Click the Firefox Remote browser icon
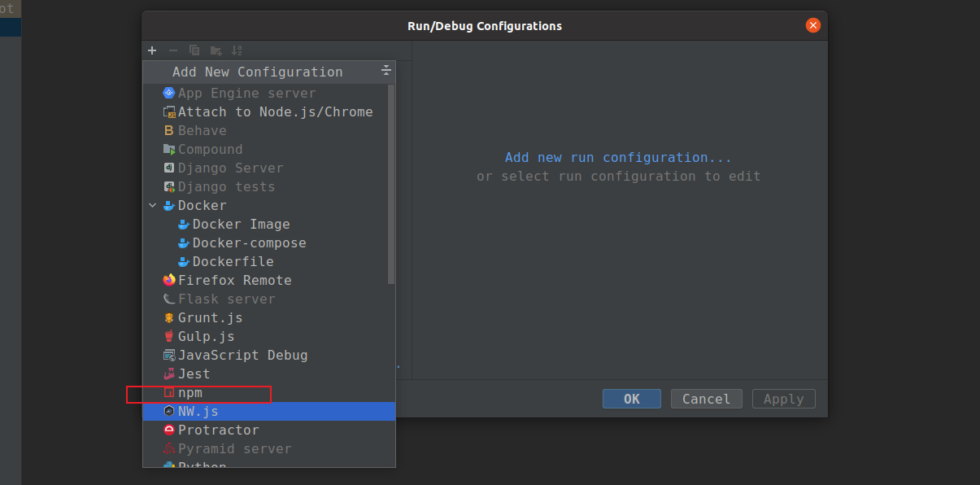Viewport: 980px width, 485px height. point(169,280)
